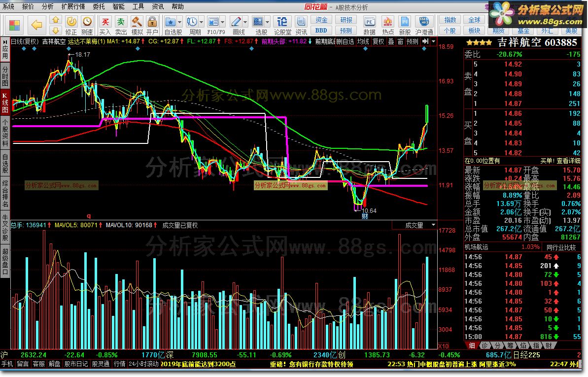Switch to the 个股资料 sidebar tab
This screenshot has width=588, height=377.
[x=5, y=134]
